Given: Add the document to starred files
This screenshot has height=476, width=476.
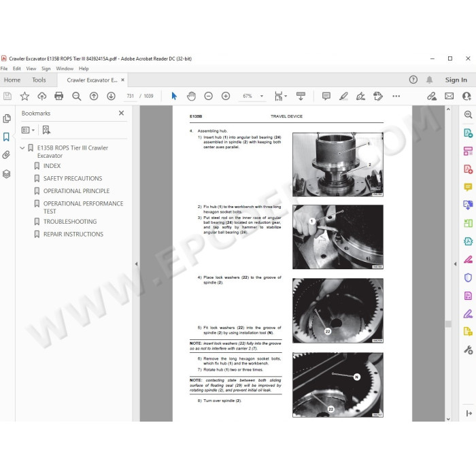Looking at the screenshot, I should tap(24, 97).
